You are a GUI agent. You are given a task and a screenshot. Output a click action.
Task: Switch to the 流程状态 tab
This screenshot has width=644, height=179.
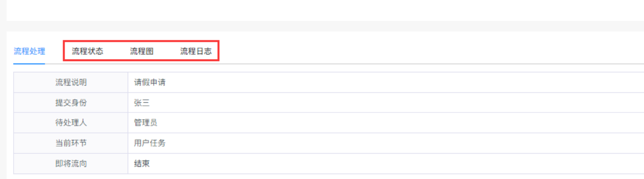(x=88, y=51)
